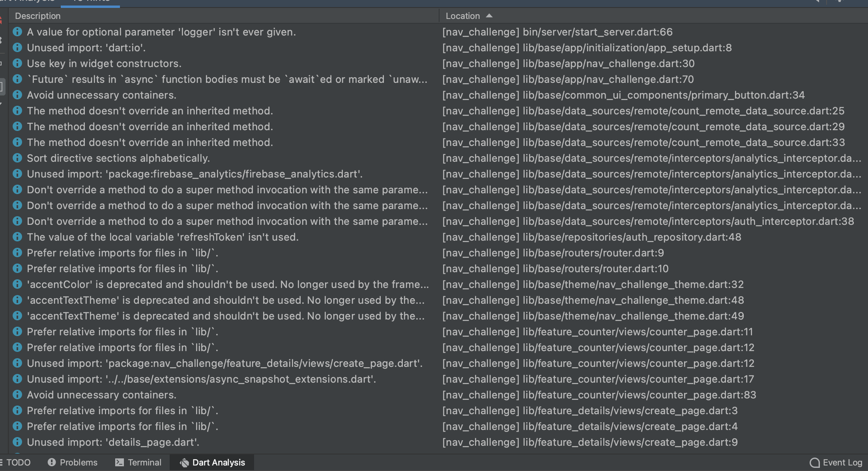This screenshot has height=471, width=868.
Task: Select the 'refreshToken isn't used' hint row
Action: tap(163, 237)
